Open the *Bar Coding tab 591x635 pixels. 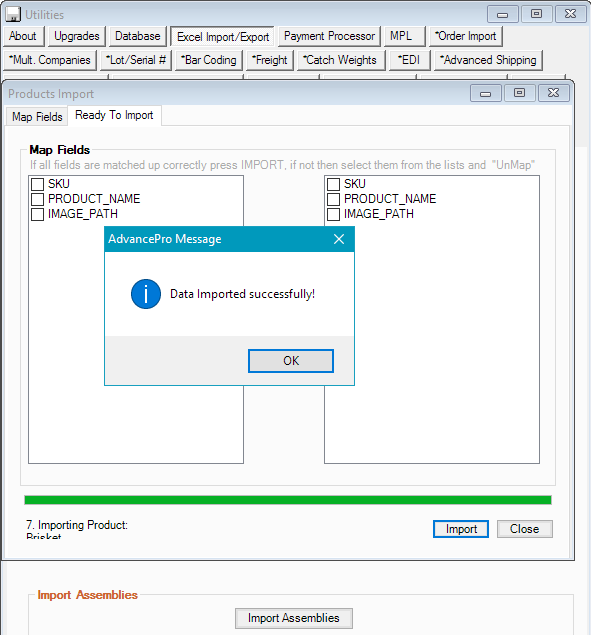point(209,60)
